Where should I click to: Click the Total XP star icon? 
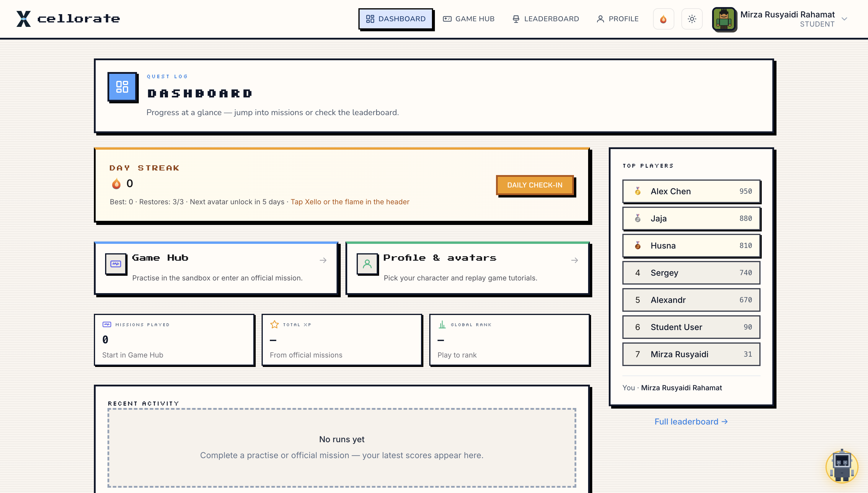(274, 324)
